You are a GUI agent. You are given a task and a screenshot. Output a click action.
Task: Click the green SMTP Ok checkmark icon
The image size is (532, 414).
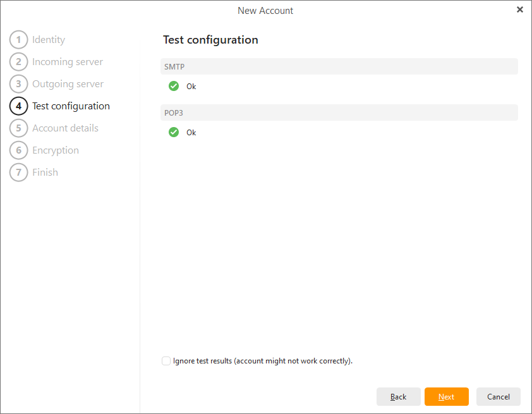[174, 86]
